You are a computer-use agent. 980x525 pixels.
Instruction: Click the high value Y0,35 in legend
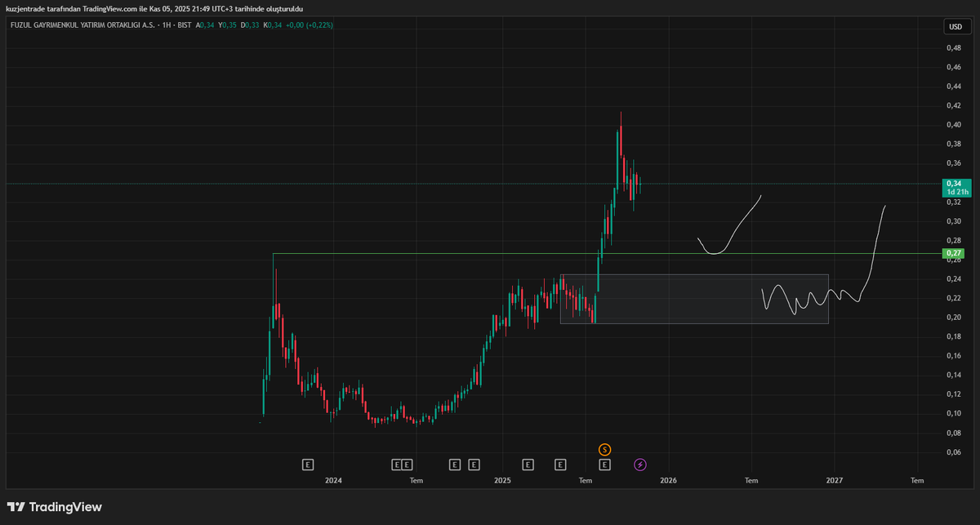pos(228,25)
